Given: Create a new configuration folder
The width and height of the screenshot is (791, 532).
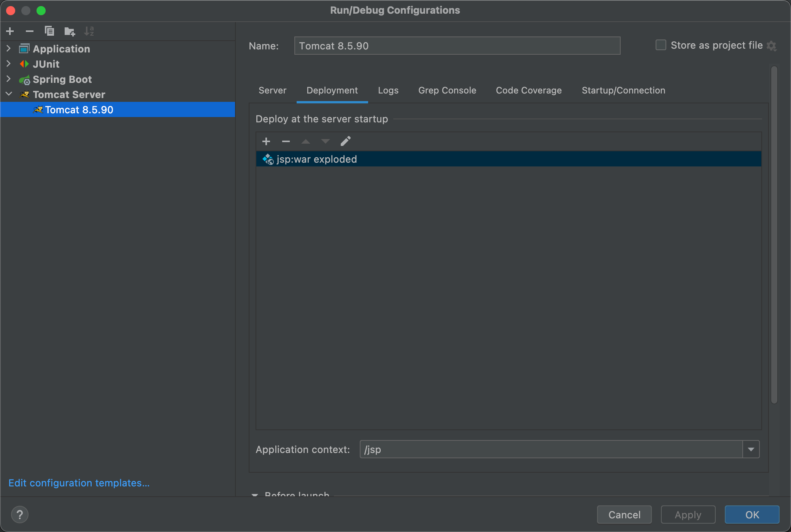Looking at the screenshot, I should [x=70, y=31].
